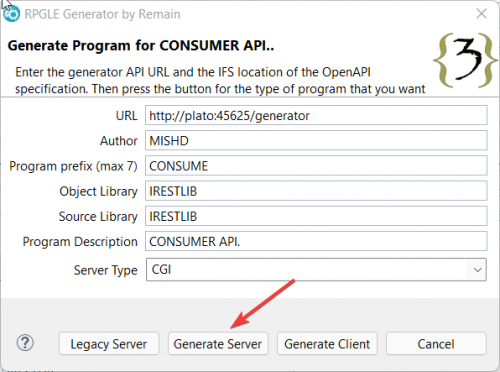The image size is (500, 372).
Task: Click the Program prefix (max 7) label
Action: [73, 166]
